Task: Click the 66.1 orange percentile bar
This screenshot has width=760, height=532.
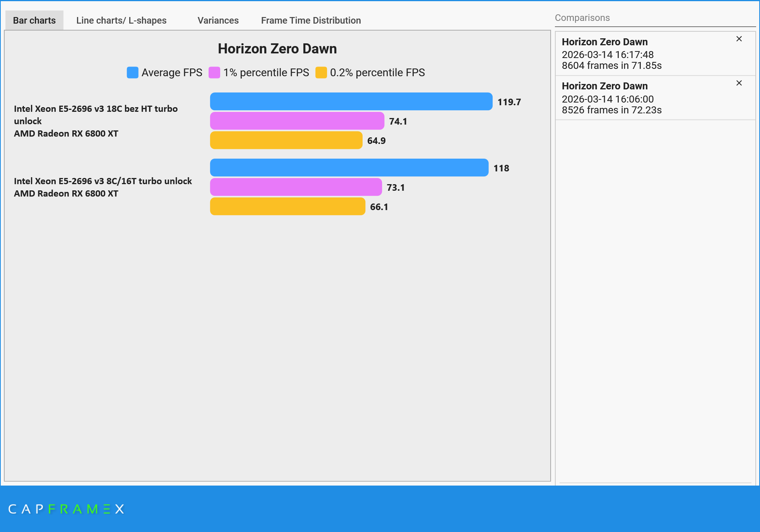Action: pos(288,206)
